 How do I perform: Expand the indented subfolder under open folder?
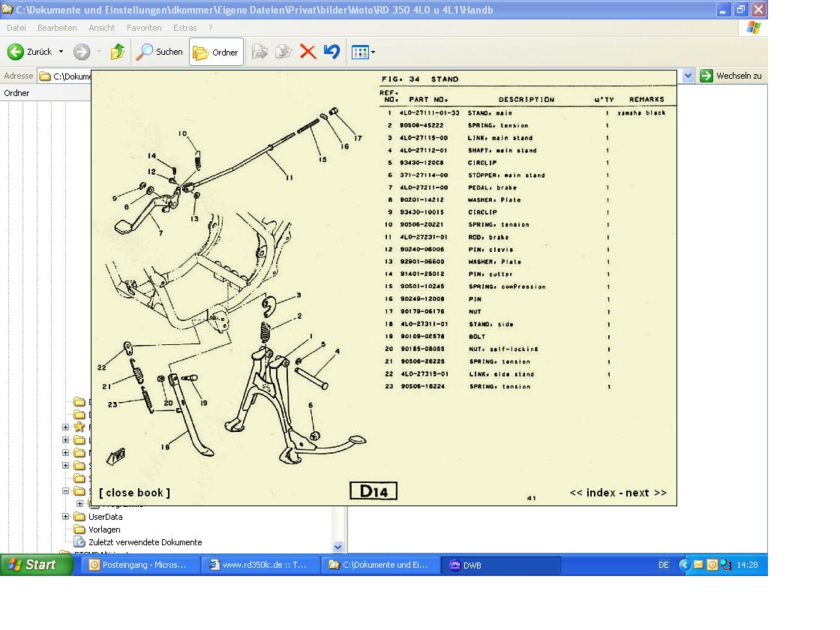point(79,503)
